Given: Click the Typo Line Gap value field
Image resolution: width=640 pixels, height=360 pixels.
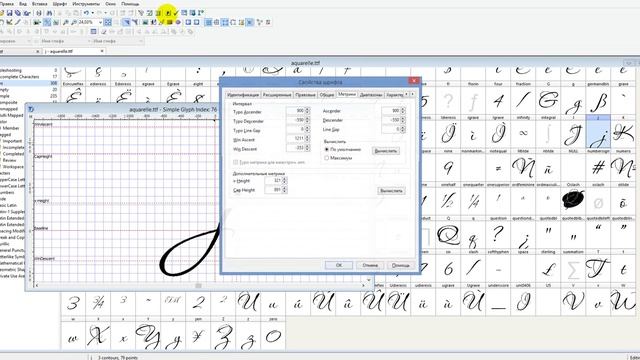Looking at the screenshot, I should (x=296, y=129).
